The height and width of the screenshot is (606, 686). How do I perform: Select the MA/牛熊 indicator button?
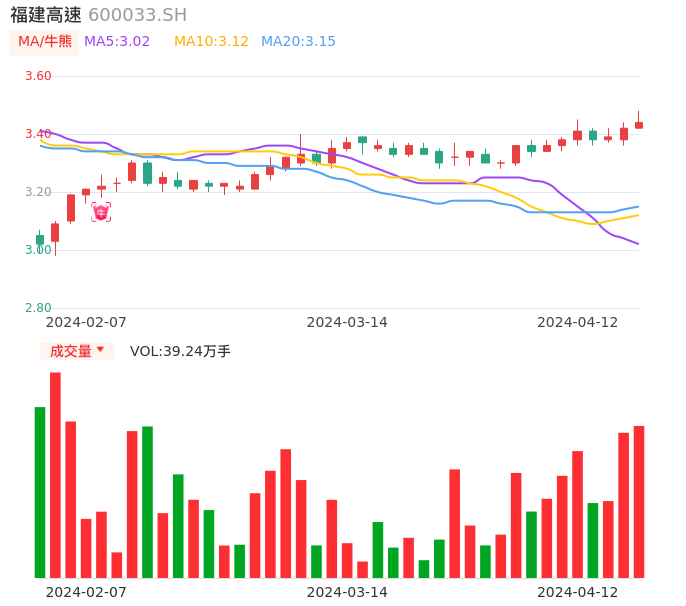tap(45, 42)
